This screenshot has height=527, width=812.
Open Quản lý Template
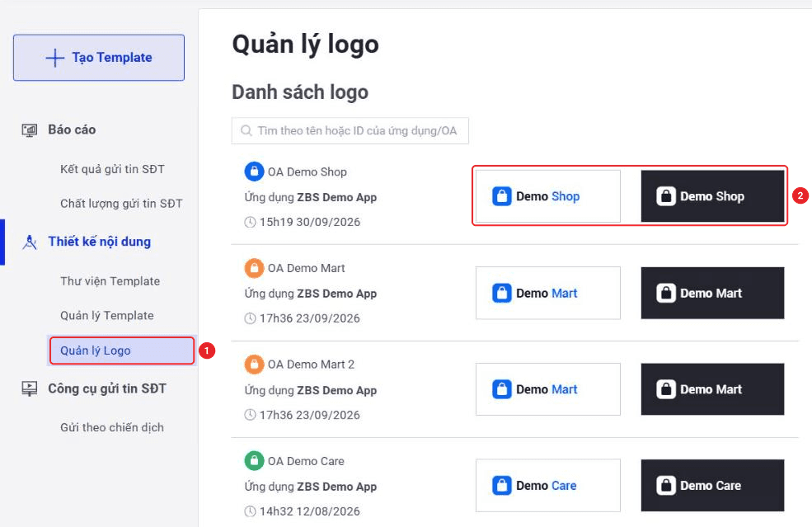click(x=106, y=316)
